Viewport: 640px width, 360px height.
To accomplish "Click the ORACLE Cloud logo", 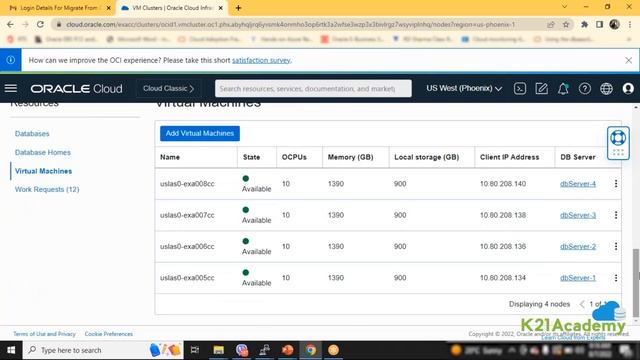I will [76, 88].
